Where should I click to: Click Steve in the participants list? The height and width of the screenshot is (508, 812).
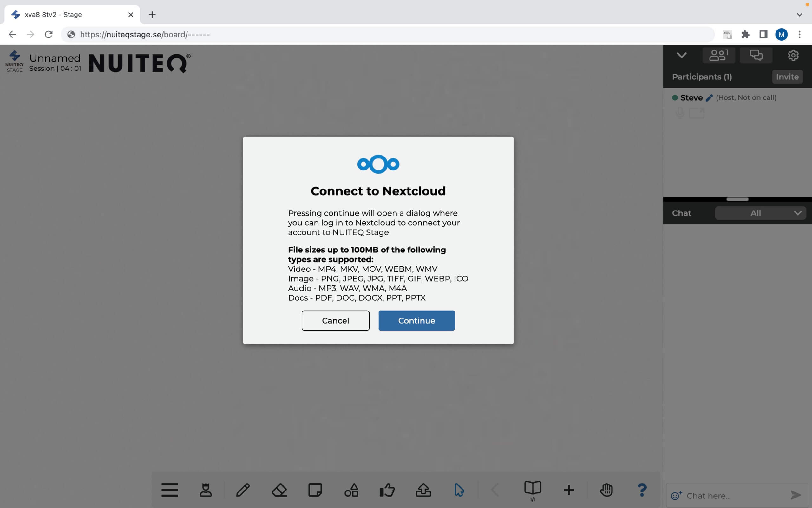[691, 98]
